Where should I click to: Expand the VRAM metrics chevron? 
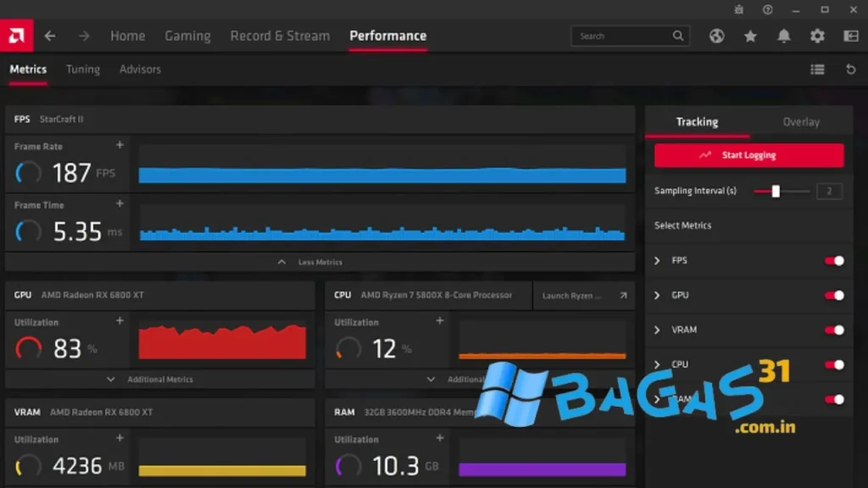tap(657, 330)
